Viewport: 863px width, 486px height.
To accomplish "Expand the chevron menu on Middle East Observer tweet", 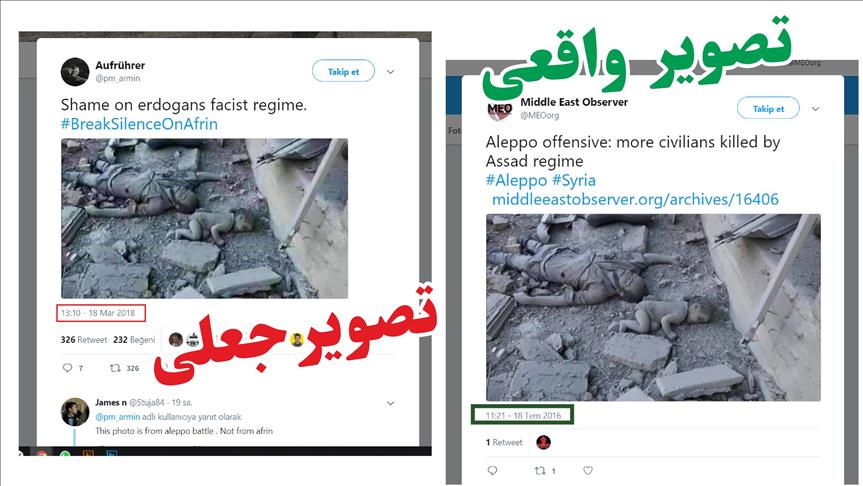I will (x=815, y=109).
